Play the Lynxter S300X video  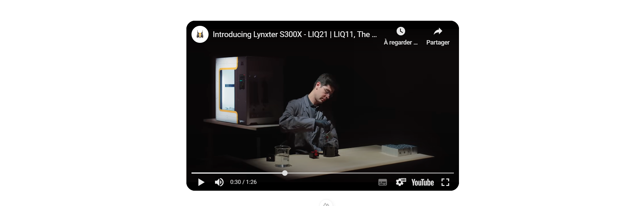coord(201,182)
